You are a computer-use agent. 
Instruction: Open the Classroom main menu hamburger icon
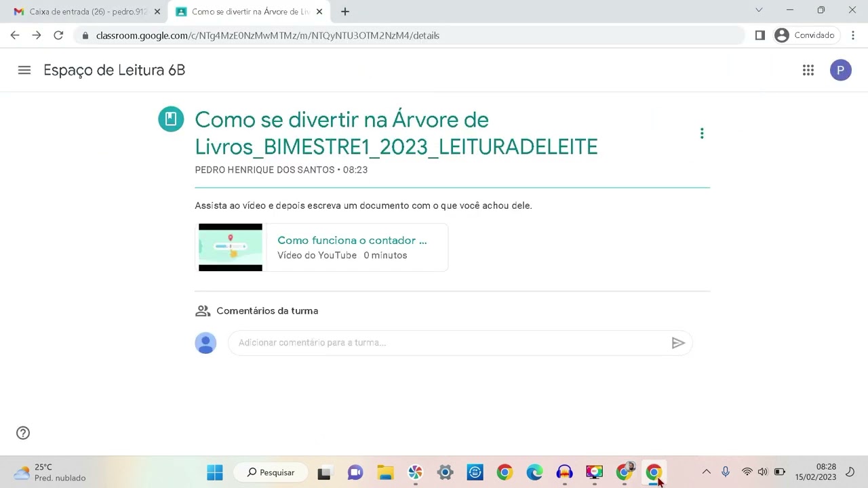point(24,70)
